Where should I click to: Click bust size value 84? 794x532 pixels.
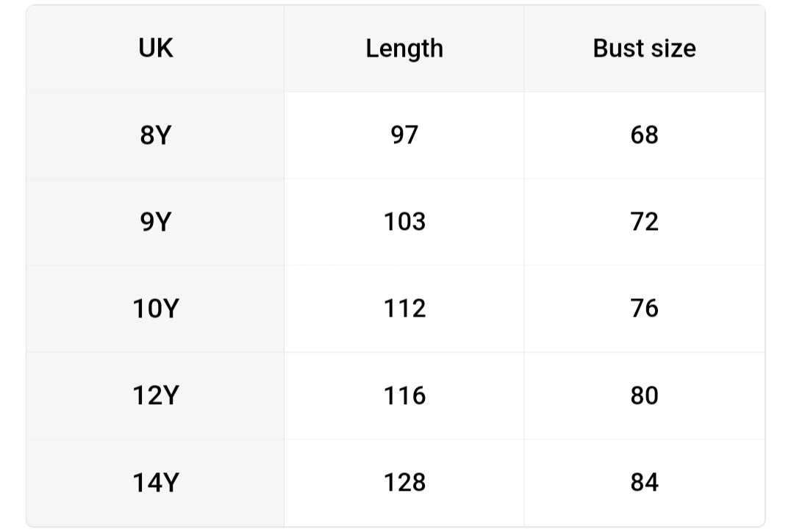(x=644, y=483)
